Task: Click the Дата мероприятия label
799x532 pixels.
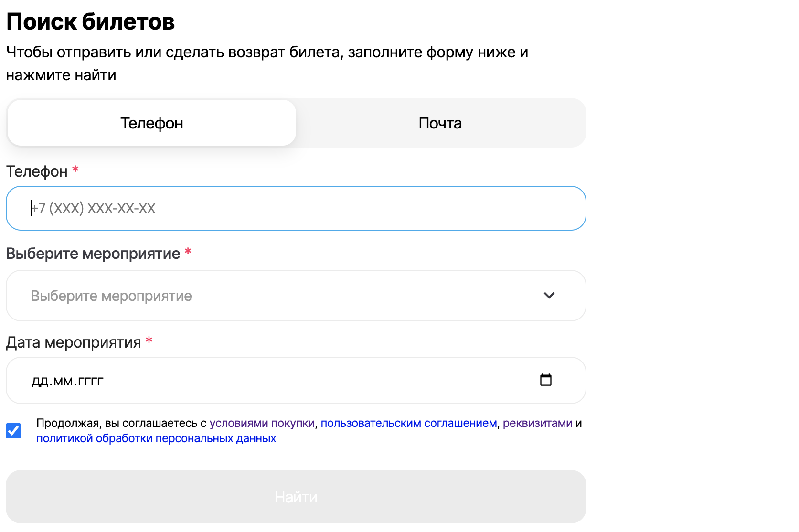Action: point(73,342)
